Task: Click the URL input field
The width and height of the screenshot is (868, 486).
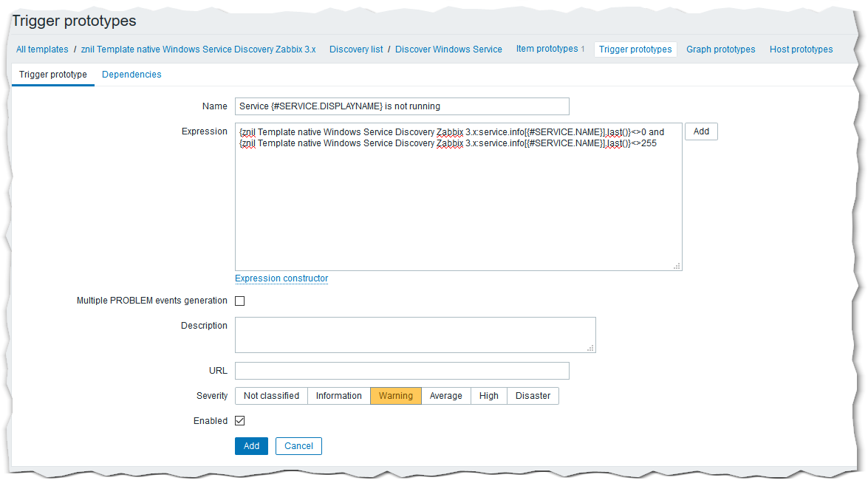Action: tap(402, 371)
